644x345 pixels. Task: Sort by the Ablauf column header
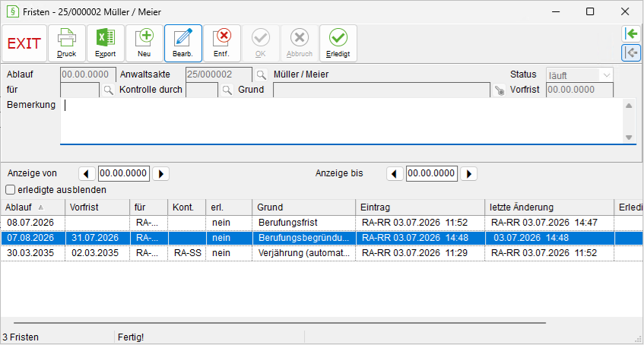pos(33,207)
